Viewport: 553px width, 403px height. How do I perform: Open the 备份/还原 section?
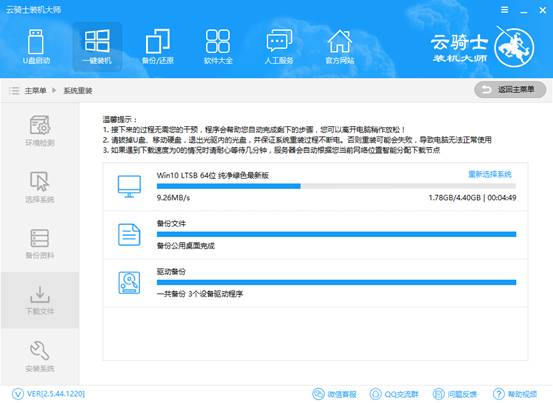[x=158, y=46]
